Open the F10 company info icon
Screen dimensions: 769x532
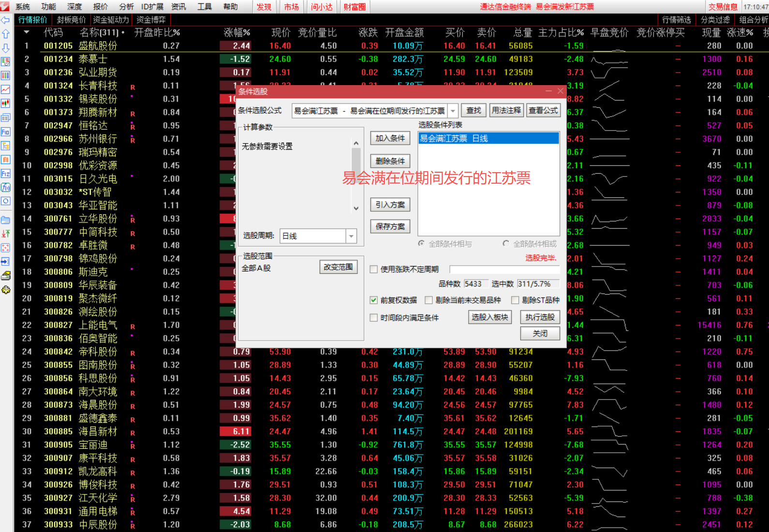pyautogui.click(x=6, y=132)
